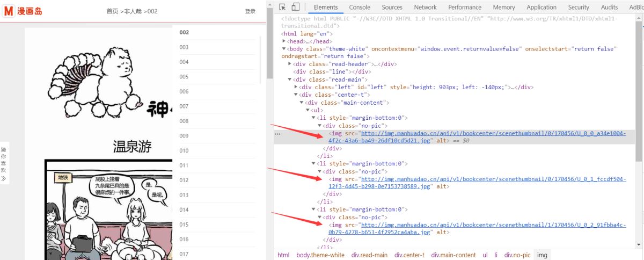Switch to the Console tab
The height and width of the screenshot is (260, 644).
(360, 7)
